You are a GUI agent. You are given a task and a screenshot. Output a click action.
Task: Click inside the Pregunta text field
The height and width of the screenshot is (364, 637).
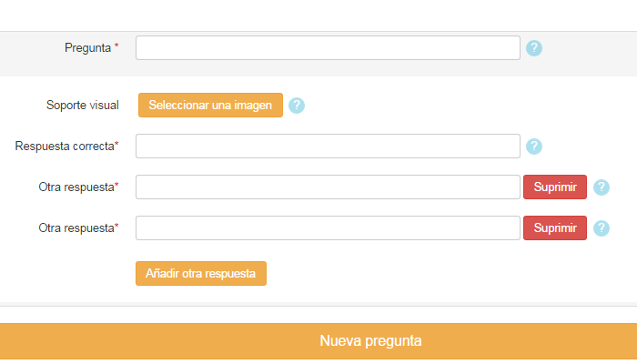tap(328, 48)
